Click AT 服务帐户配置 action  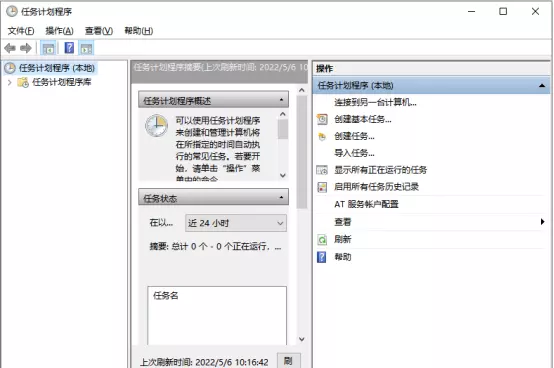366,204
